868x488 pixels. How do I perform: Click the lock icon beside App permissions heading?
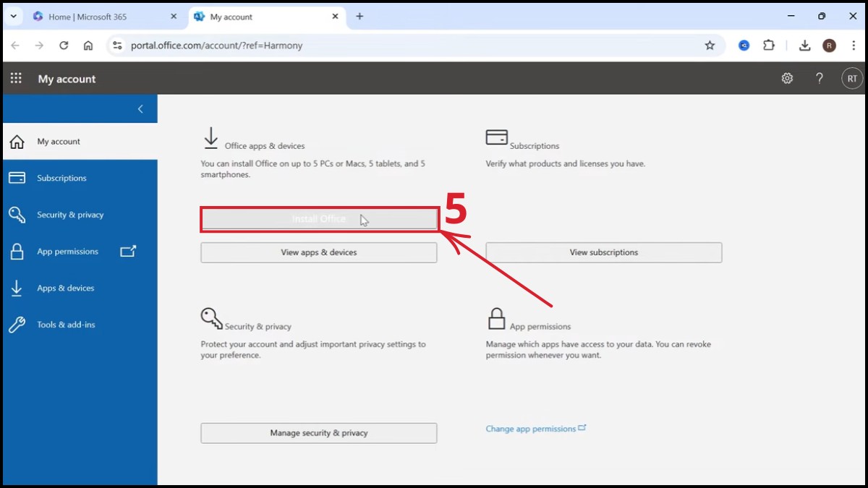(x=496, y=318)
